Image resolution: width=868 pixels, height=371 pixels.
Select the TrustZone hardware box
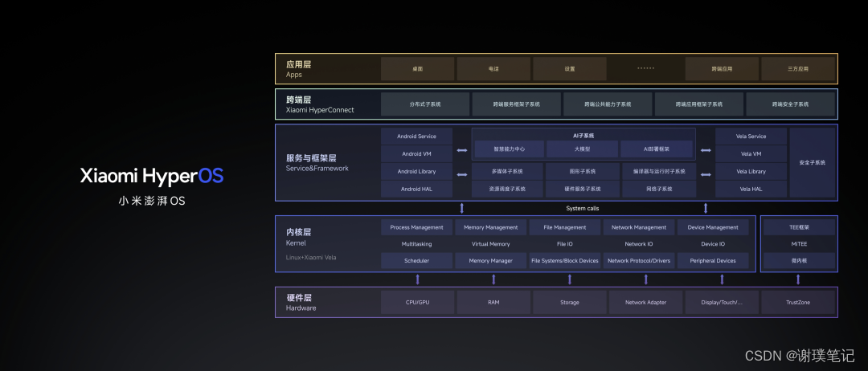(x=798, y=303)
